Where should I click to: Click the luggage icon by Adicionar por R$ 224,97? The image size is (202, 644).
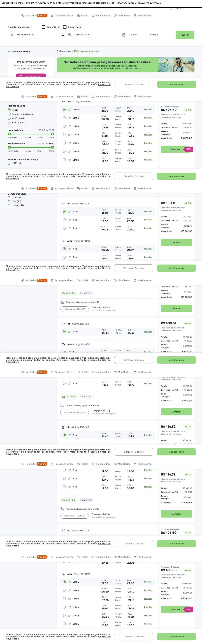[x=62, y=302]
